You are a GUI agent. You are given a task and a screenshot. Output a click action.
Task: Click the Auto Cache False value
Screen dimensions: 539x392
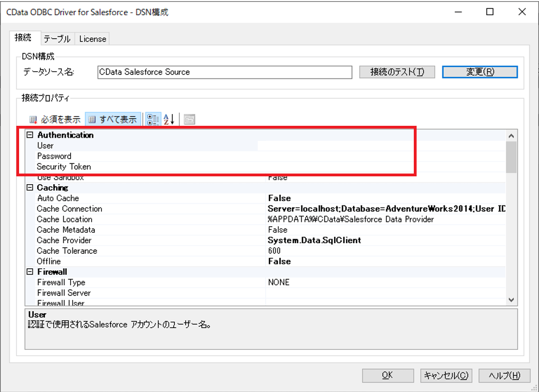pyautogui.click(x=280, y=198)
